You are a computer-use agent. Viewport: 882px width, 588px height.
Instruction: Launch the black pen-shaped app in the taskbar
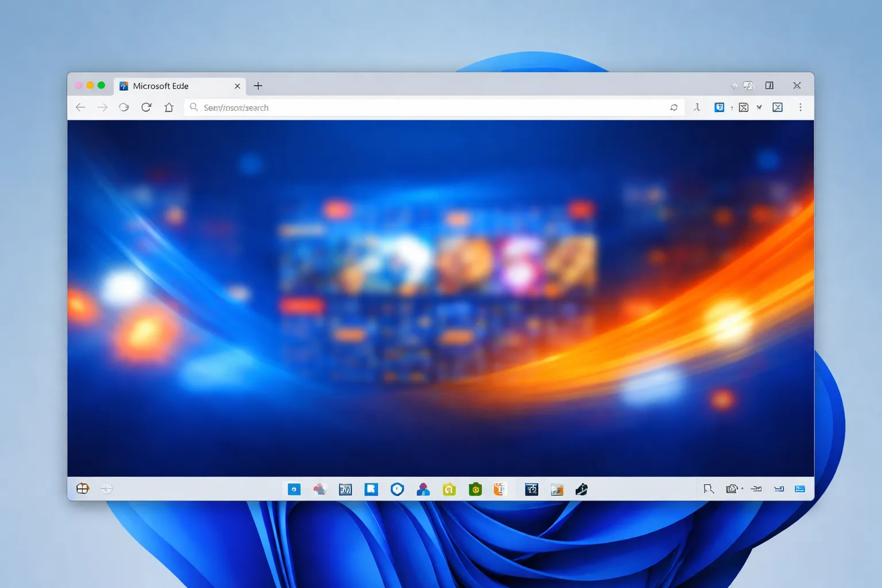[581, 489]
